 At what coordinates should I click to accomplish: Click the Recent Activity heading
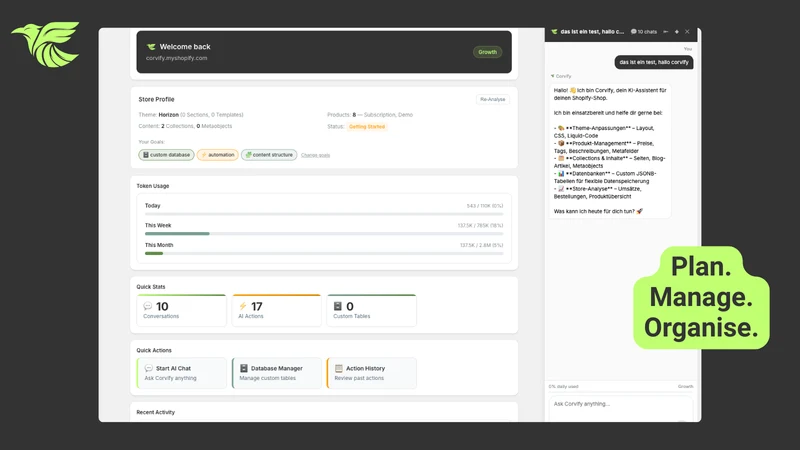click(x=156, y=412)
